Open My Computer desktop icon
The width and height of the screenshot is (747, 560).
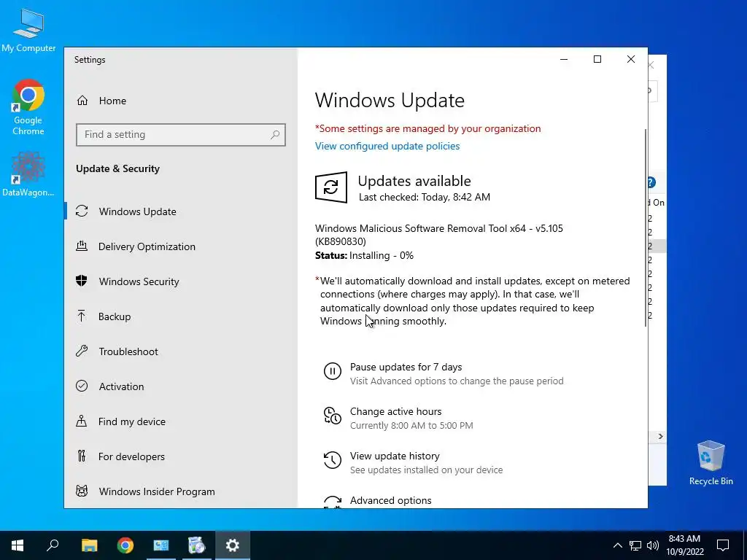[28, 31]
